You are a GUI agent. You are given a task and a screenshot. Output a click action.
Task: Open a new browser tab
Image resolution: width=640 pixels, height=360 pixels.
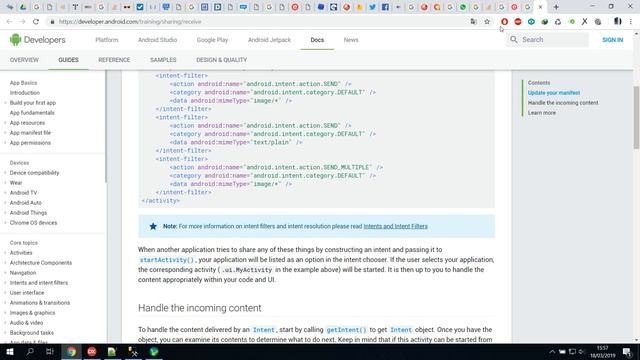556,7
